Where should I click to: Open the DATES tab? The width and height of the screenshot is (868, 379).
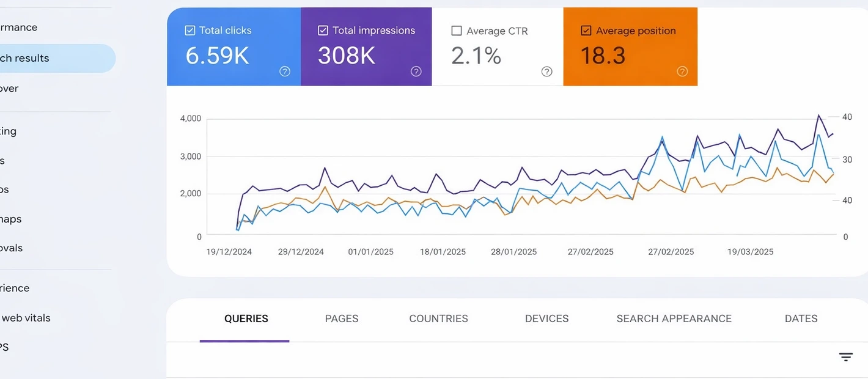pyautogui.click(x=801, y=318)
